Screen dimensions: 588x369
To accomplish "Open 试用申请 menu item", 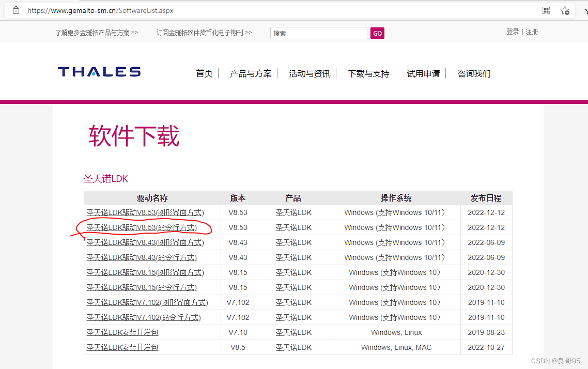I will (423, 73).
